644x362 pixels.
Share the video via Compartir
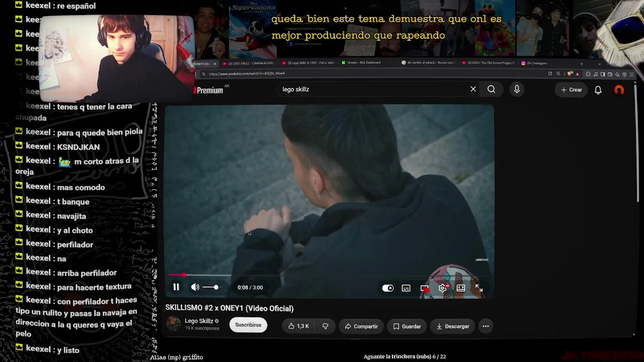[x=361, y=326]
